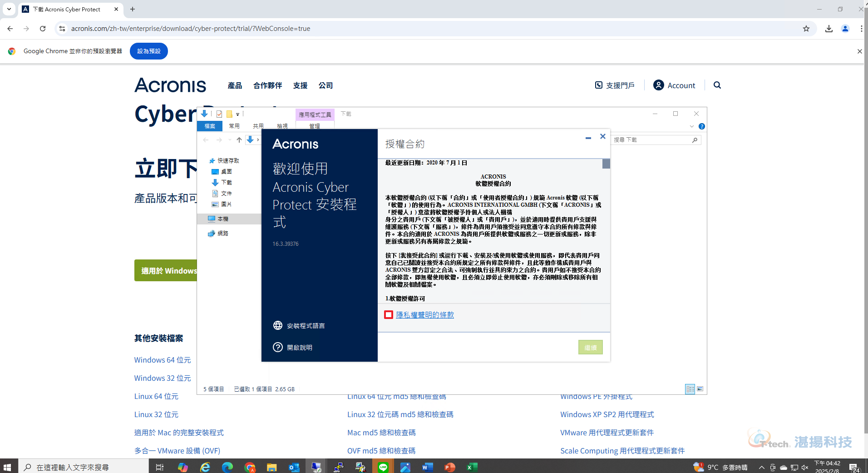Reload the page in Chrome
Viewport: 868px width, 473px height.
[x=43, y=29]
